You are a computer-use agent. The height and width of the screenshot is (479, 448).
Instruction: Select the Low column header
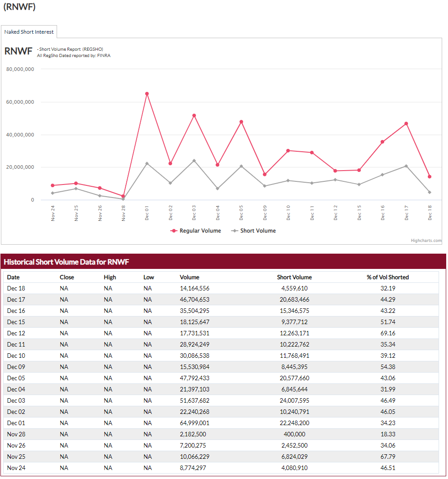pos(149,277)
